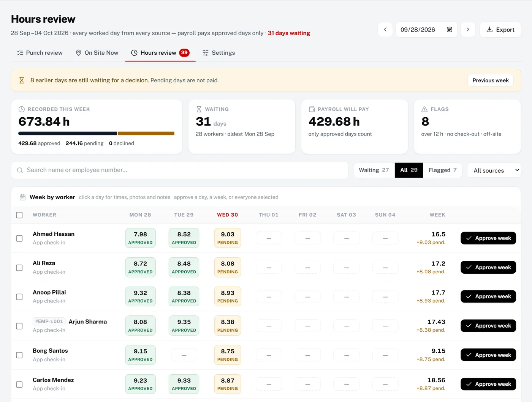
Task: Click the Previous week button in banner
Action: (x=491, y=80)
